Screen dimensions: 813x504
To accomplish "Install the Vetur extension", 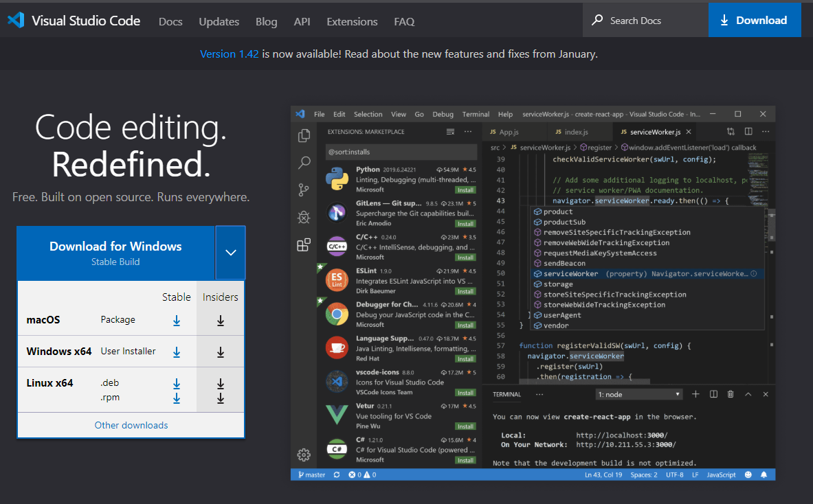I will click(x=465, y=426).
